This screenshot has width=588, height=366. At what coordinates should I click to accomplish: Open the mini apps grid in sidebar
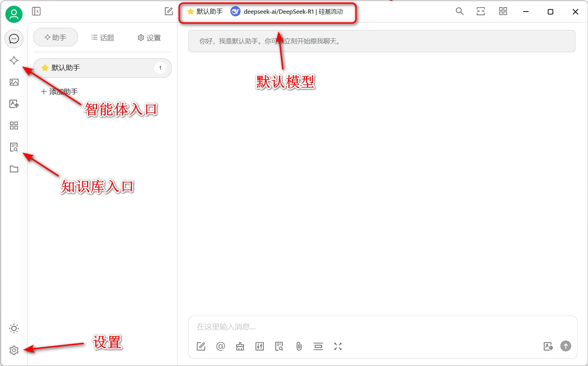coord(14,126)
